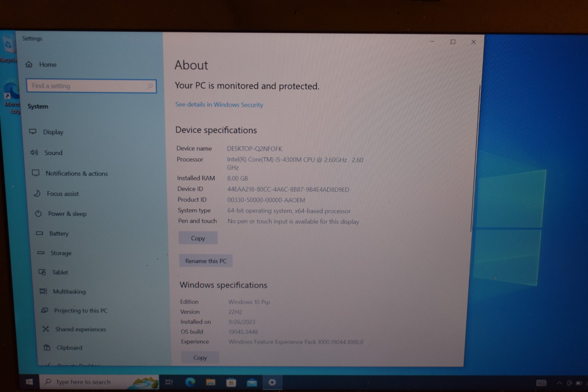
Task: Click the device name DESKTOP-Q2NFOFK
Action: 254,149
